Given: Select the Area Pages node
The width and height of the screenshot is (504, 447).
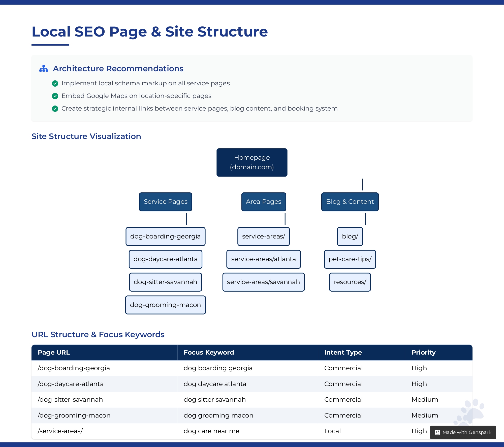Looking at the screenshot, I should (264, 202).
